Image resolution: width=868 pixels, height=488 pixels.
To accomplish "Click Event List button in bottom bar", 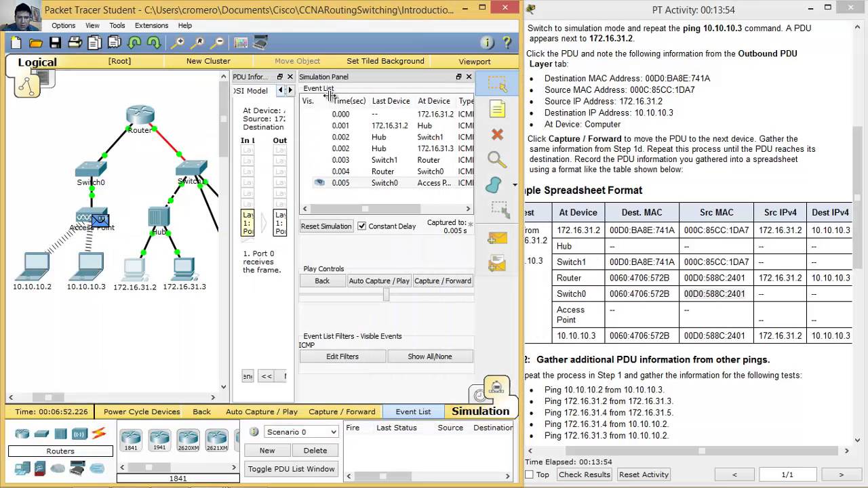I will click(x=413, y=411).
